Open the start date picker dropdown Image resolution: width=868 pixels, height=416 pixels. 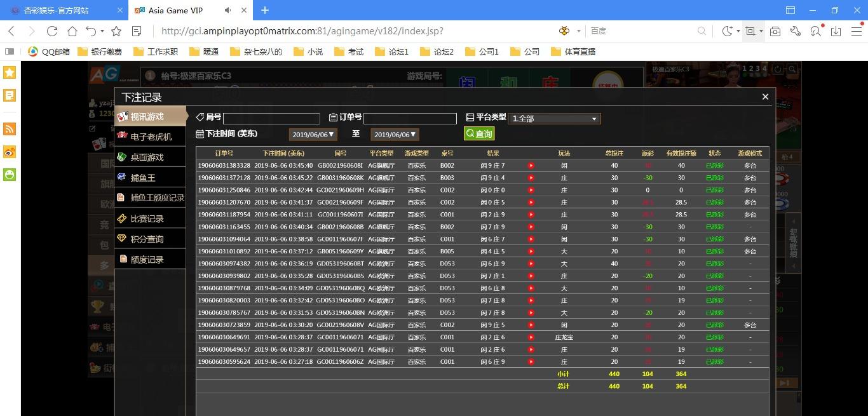pyautogui.click(x=313, y=135)
